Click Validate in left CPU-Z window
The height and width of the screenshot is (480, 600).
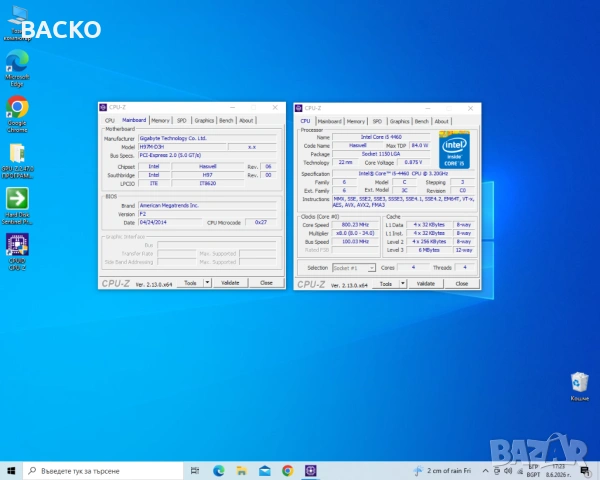tap(230, 283)
